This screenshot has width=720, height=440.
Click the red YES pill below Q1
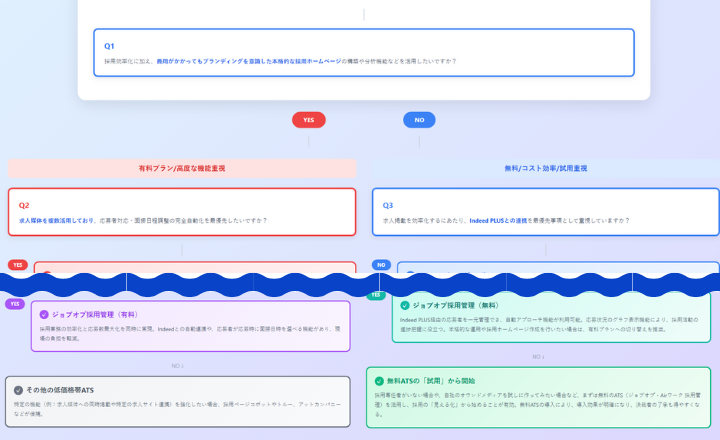(308, 120)
